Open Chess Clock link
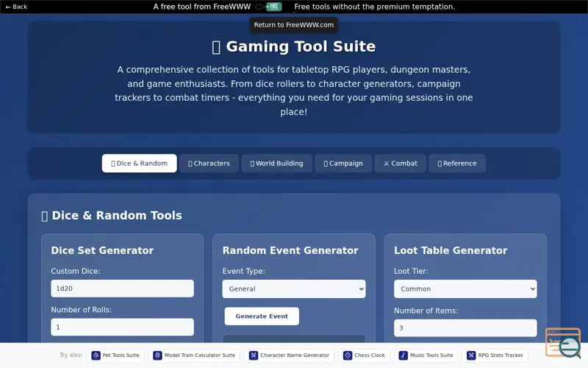 [364, 355]
